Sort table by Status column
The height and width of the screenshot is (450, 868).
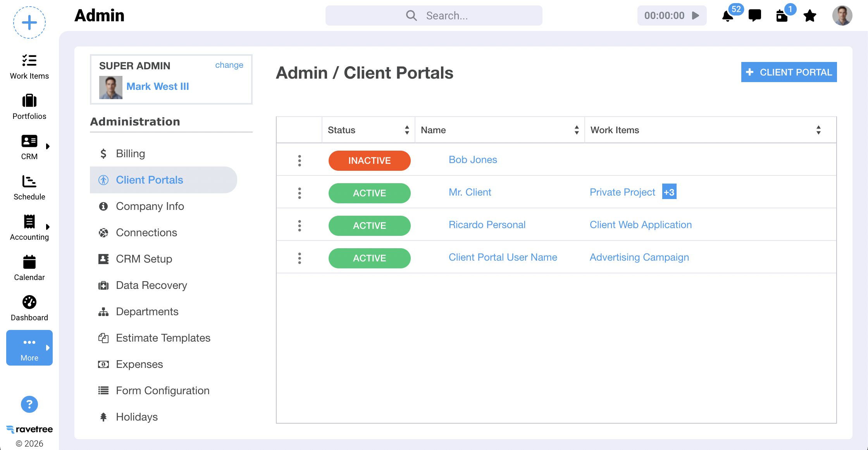406,130
